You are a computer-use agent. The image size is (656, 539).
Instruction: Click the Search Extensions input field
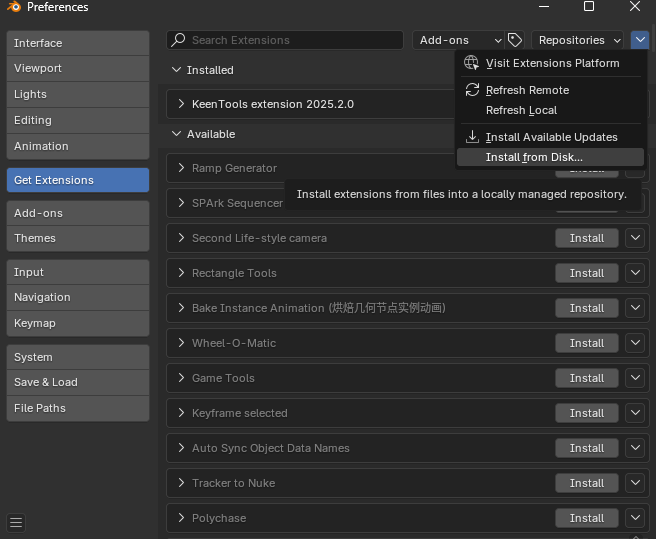coord(290,40)
